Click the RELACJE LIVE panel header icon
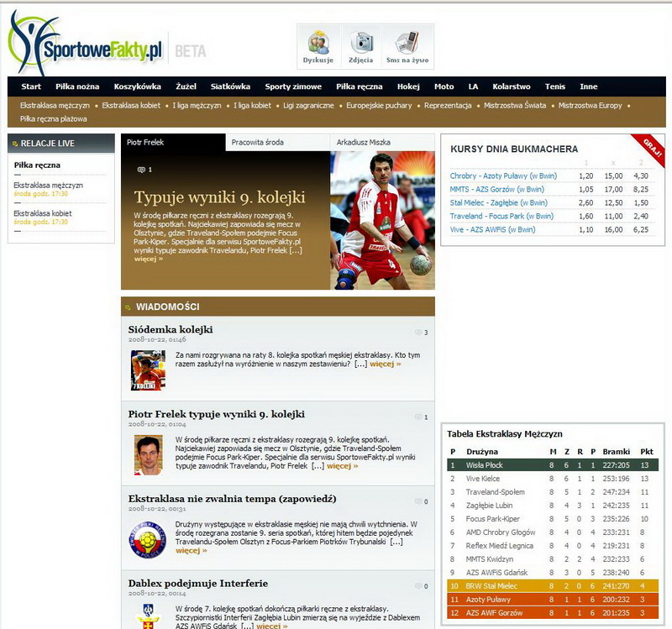 pyautogui.click(x=13, y=143)
